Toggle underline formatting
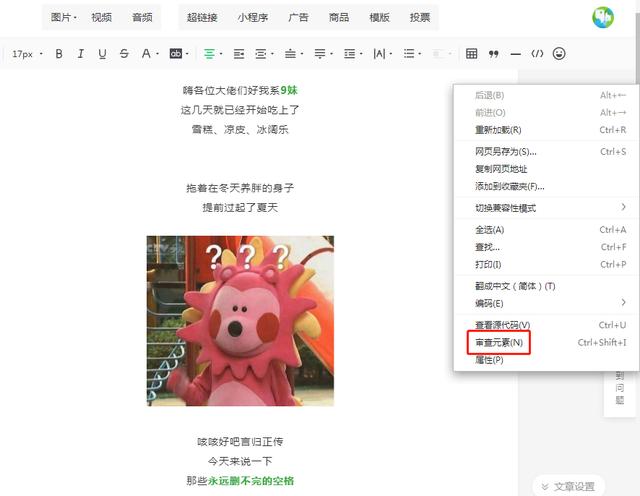 [102, 53]
